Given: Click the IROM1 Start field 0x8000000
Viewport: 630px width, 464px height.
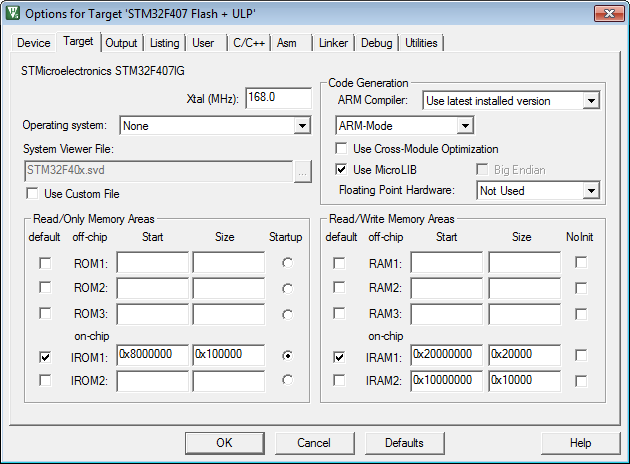Looking at the screenshot, I should 152,355.
